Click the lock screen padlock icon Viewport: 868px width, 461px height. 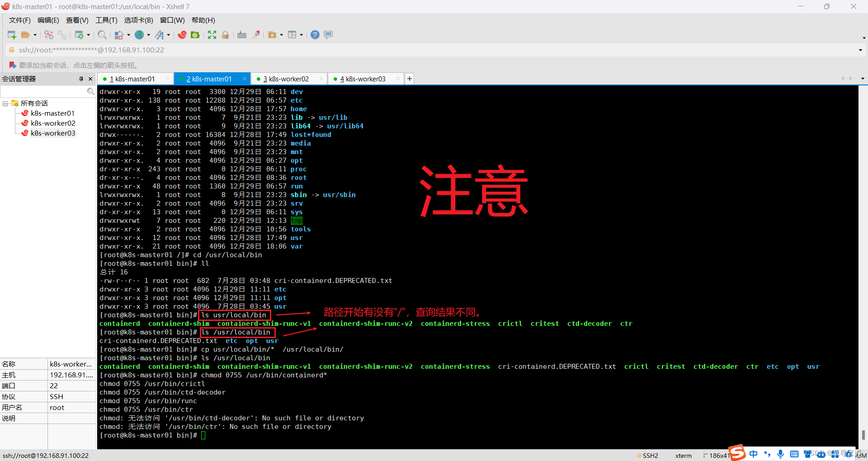pos(225,35)
